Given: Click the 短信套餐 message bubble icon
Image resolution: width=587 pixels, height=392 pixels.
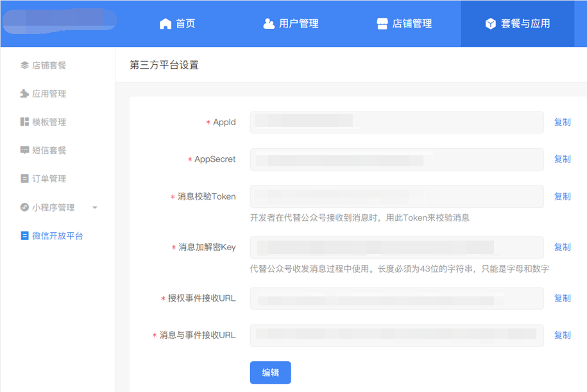Looking at the screenshot, I should coord(24,150).
